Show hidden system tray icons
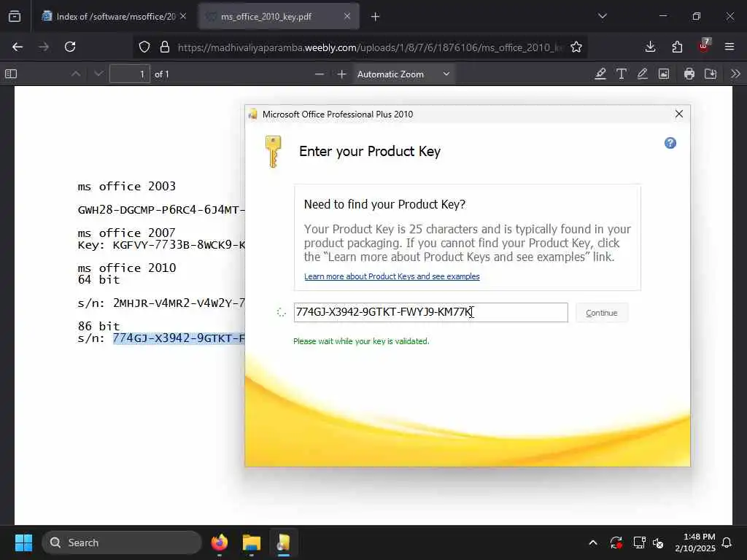 tap(592, 542)
